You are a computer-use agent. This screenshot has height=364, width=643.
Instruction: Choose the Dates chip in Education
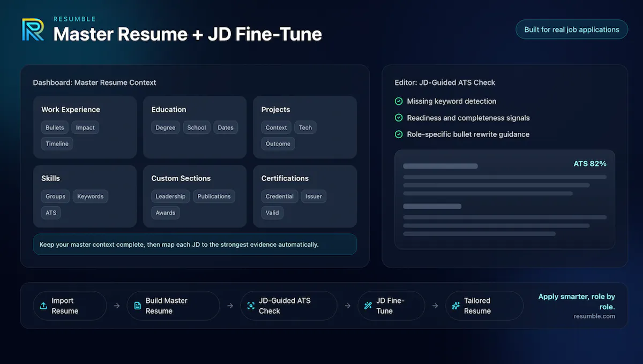pyautogui.click(x=226, y=127)
